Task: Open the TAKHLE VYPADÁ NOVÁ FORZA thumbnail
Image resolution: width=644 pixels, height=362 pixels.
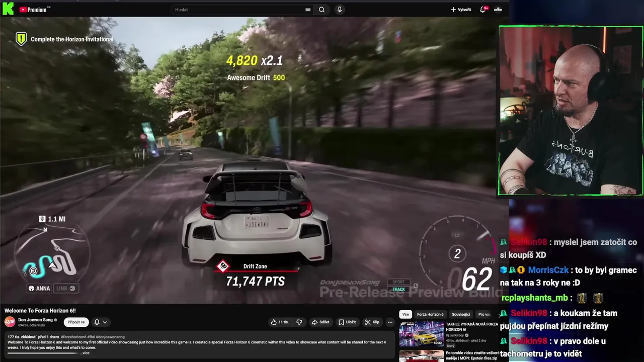Action: [422, 334]
